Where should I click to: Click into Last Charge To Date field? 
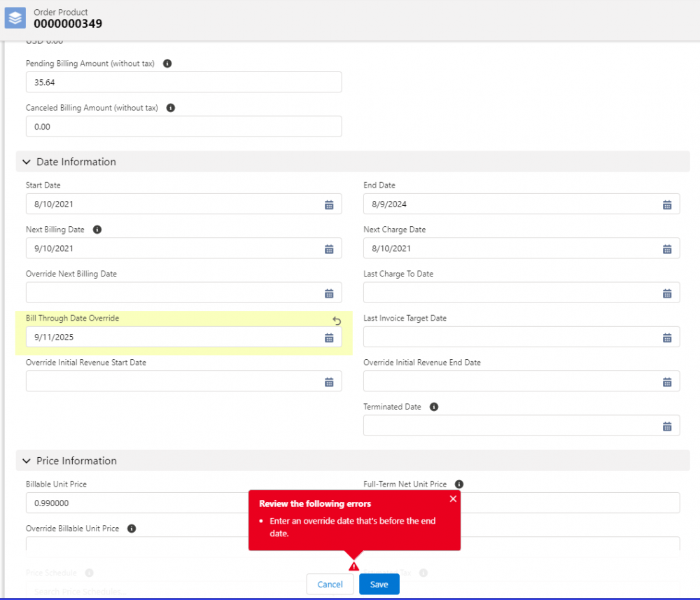521,293
